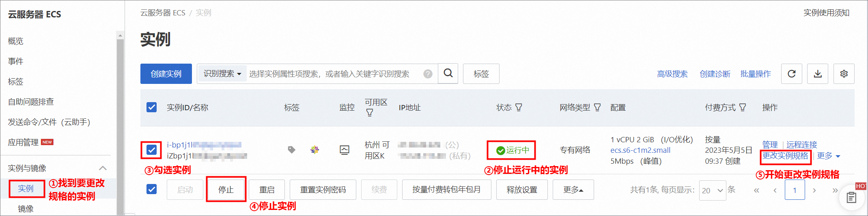Click the 更改实例规格 link
868x216 pixels.
(785, 156)
